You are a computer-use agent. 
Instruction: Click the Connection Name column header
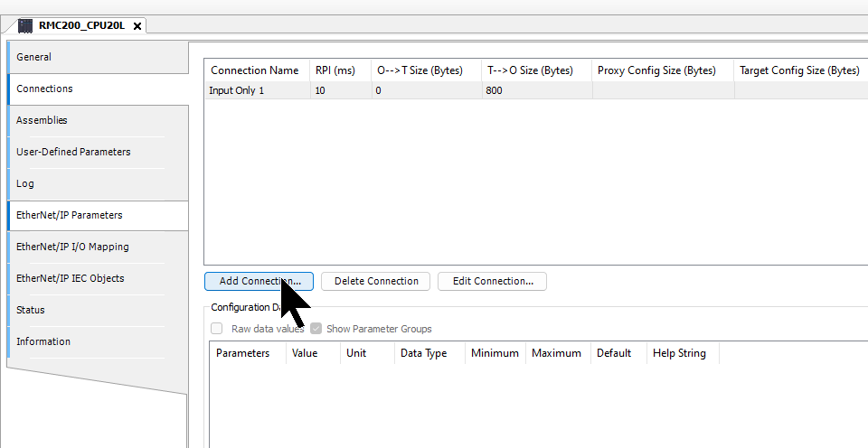click(x=254, y=70)
